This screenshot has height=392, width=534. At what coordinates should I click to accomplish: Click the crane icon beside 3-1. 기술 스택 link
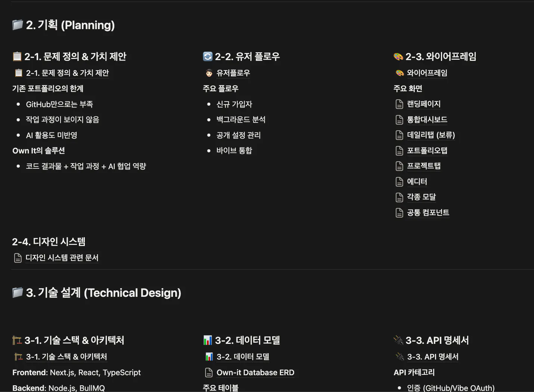tap(18, 357)
